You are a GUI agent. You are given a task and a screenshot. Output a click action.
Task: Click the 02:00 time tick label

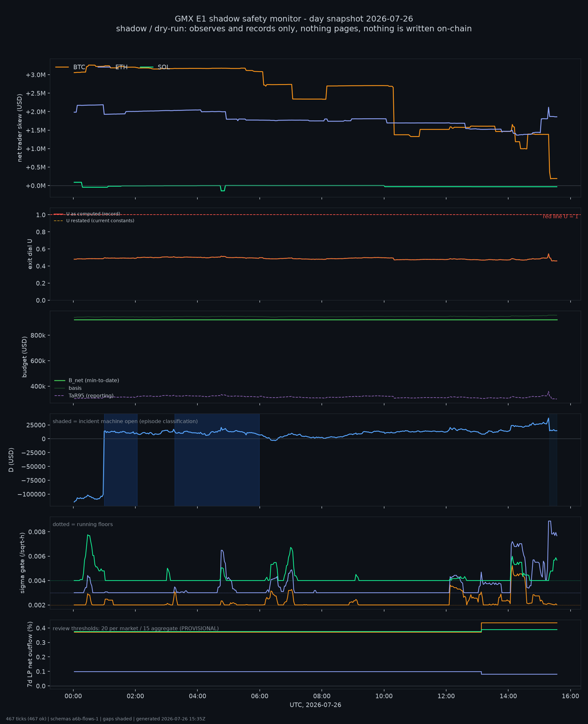[x=135, y=696]
